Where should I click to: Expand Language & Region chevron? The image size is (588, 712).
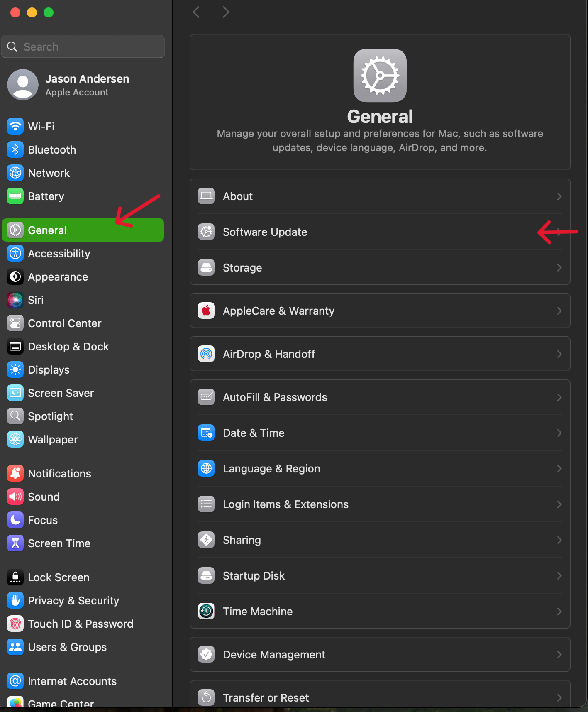tap(559, 469)
